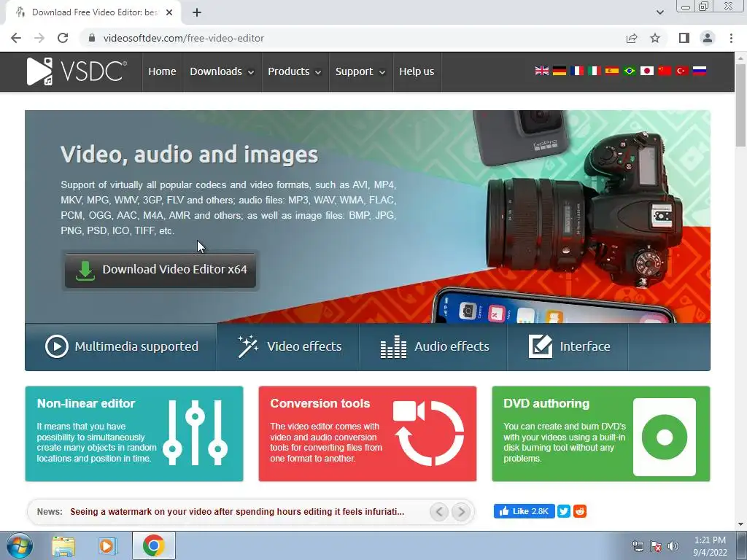This screenshot has width=747, height=560.
Task: Click the VSDC logo
Action: click(x=77, y=71)
